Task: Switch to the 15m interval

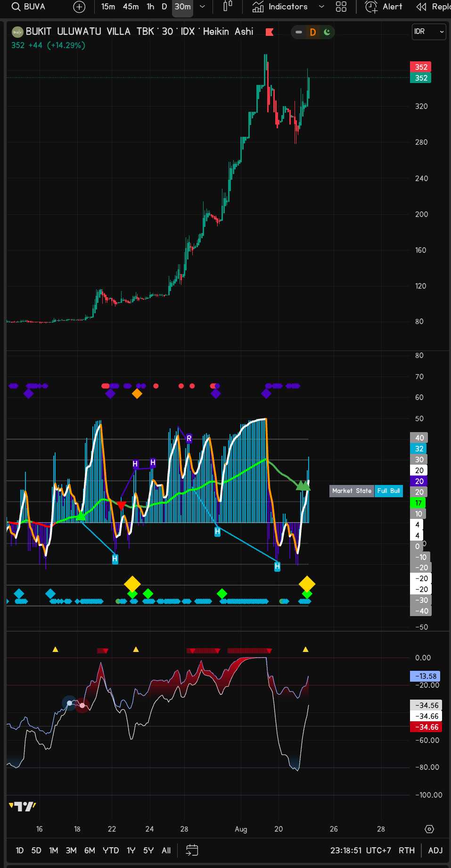Action: (108, 7)
